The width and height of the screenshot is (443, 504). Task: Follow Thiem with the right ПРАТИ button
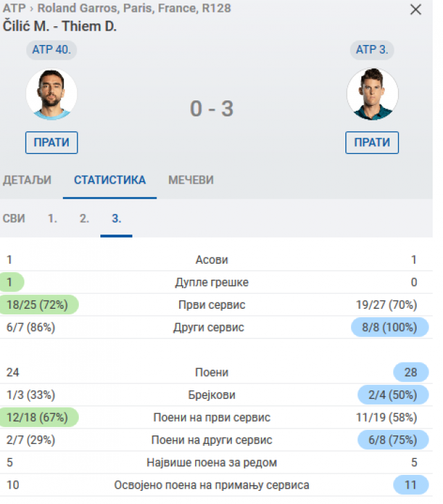(x=372, y=143)
